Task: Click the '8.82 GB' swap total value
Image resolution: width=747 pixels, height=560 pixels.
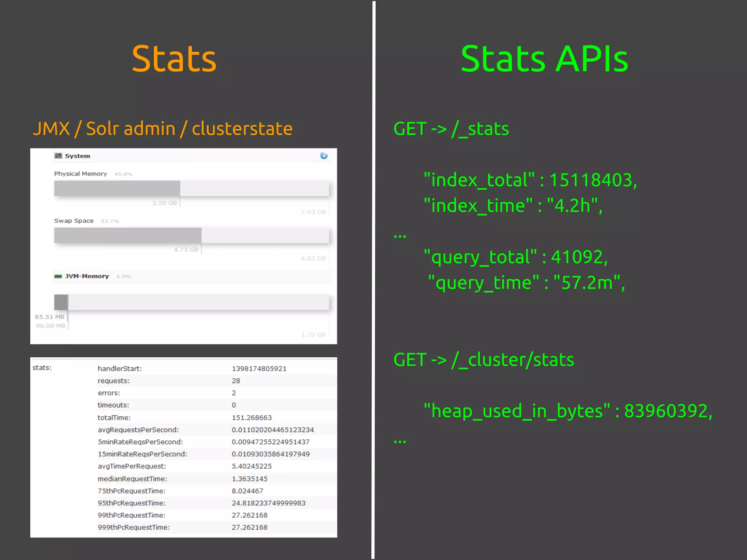Action: pyautogui.click(x=313, y=258)
